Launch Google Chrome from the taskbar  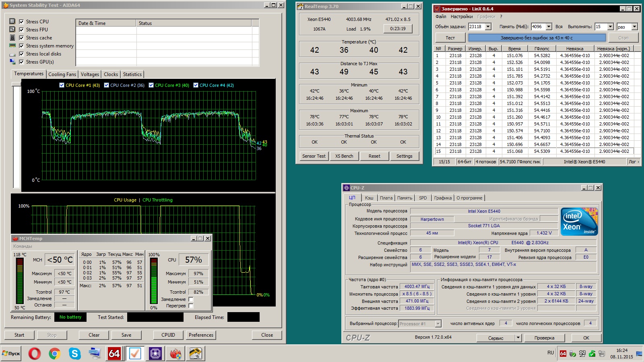[x=54, y=354]
